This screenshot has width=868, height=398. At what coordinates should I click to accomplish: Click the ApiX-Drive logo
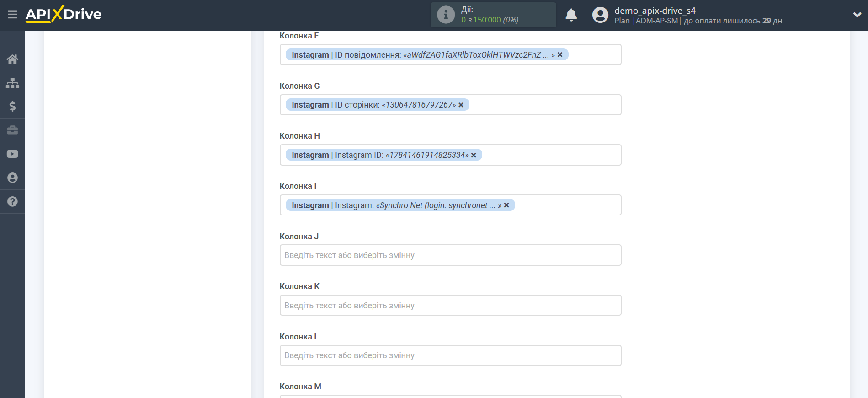click(x=64, y=15)
